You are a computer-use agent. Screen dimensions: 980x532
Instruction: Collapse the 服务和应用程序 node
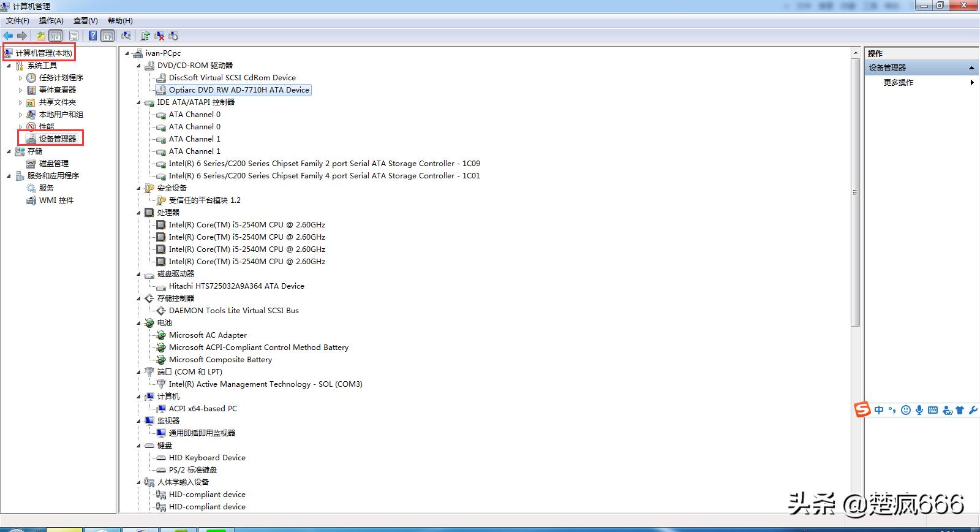[x=9, y=176]
